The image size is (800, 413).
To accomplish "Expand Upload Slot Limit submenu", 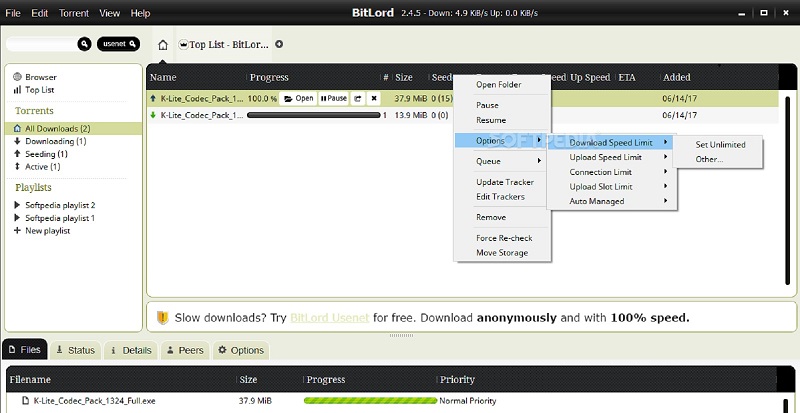I will pyautogui.click(x=611, y=187).
